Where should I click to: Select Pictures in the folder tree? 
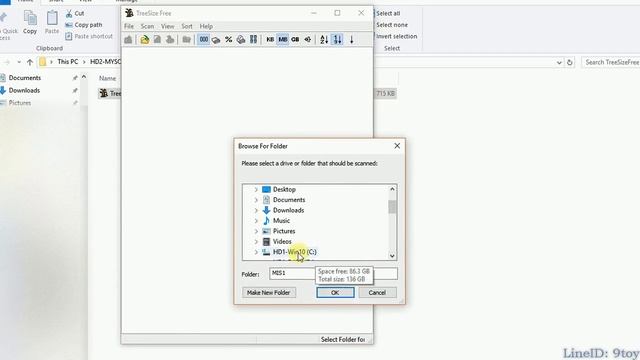tap(284, 231)
